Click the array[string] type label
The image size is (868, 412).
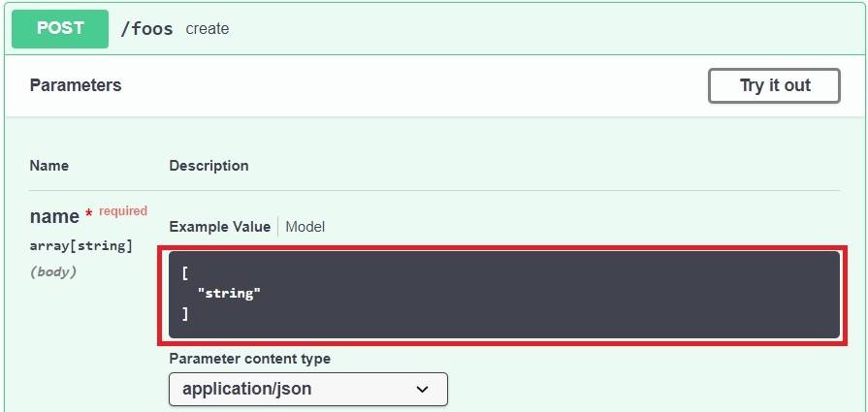81,245
